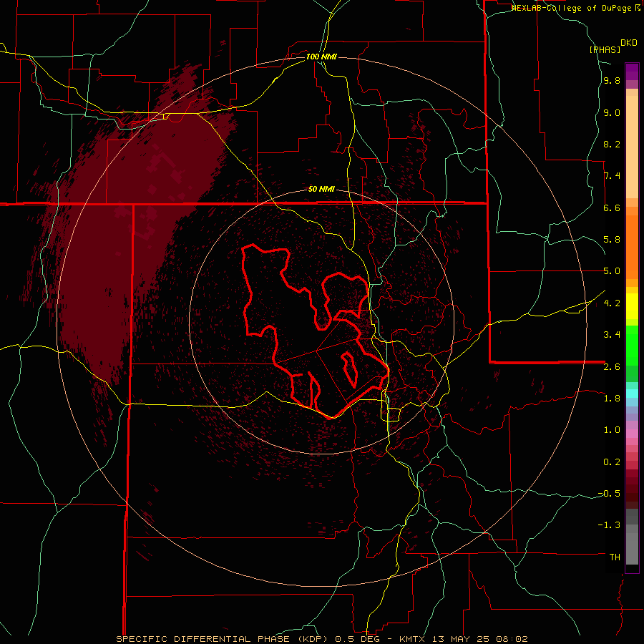
Task: Click the 100 NMI range ring label
Action: point(321,57)
